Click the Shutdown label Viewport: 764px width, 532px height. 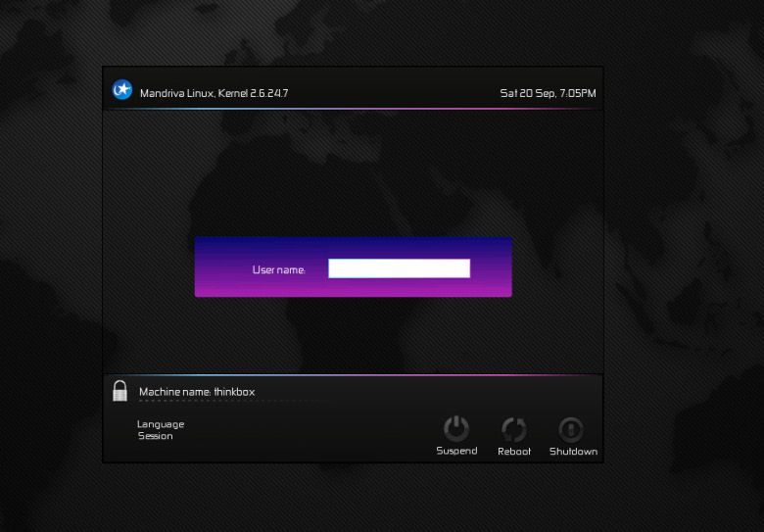pyautogui.click(x=573, y=452)
